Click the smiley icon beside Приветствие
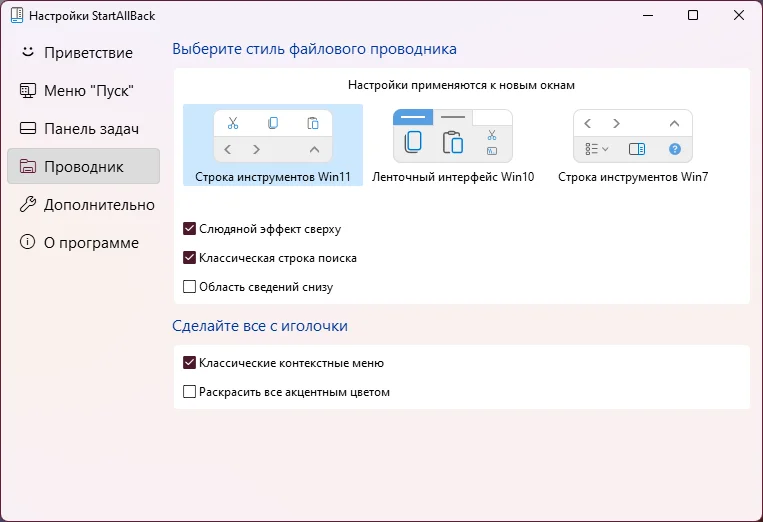 [28, 52]
